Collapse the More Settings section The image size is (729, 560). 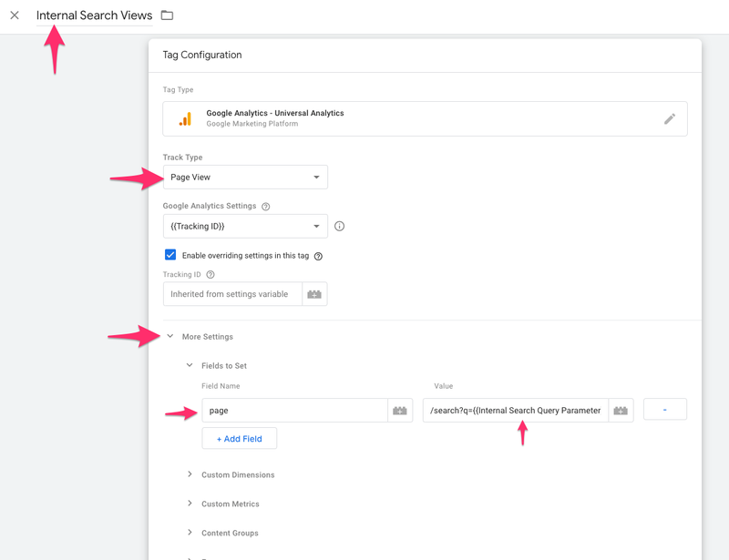click(x=170, y=336)
